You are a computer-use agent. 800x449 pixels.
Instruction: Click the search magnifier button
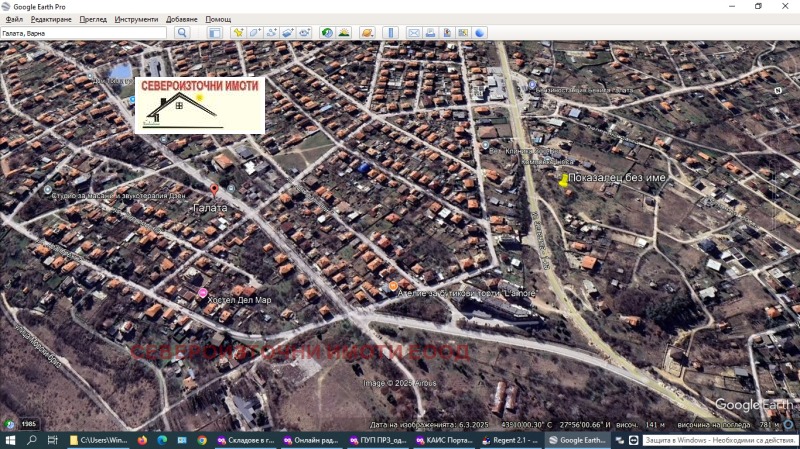[182, 33]
